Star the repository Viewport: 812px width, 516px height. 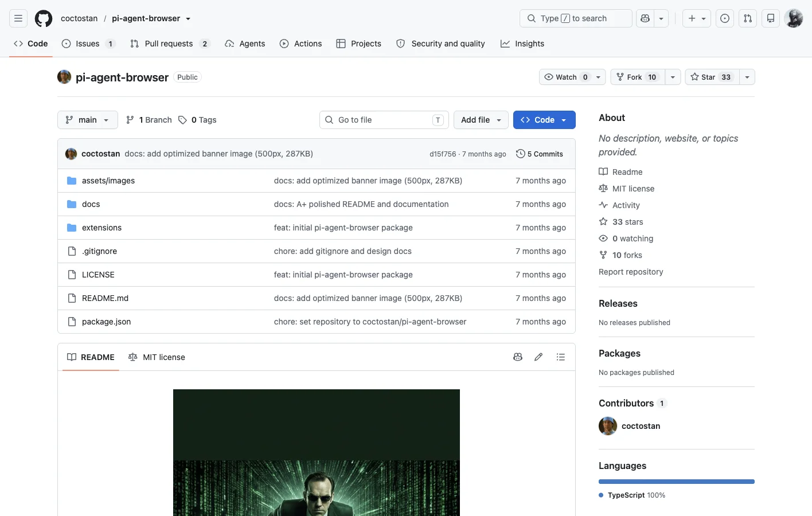pyautogui.click(x=712, y=77)
